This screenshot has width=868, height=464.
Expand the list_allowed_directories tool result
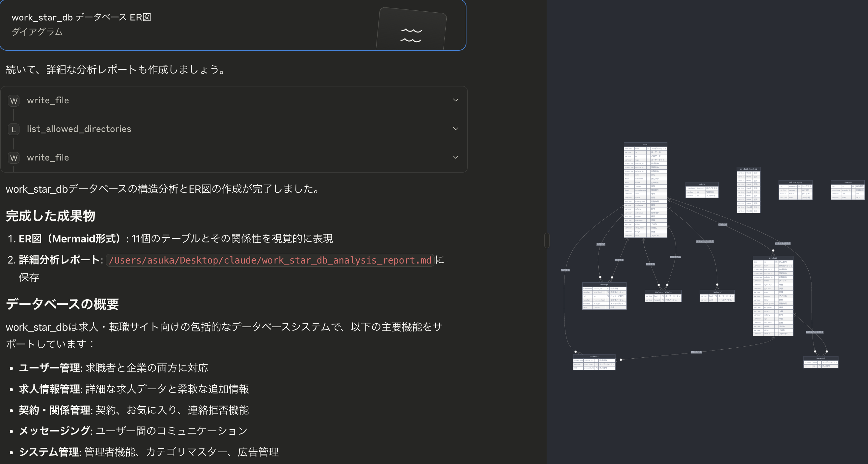(x=455, y=128)
